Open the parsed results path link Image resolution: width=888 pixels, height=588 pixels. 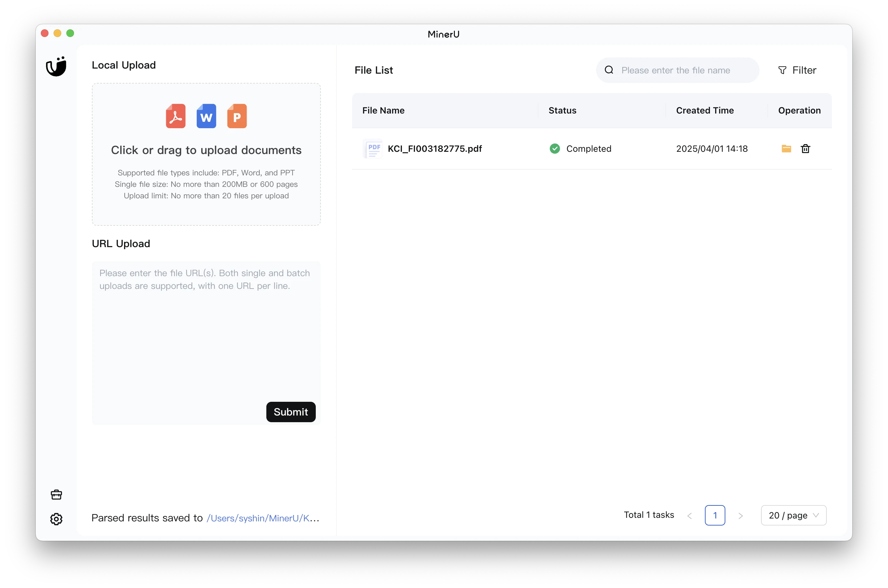coord(263,518)
